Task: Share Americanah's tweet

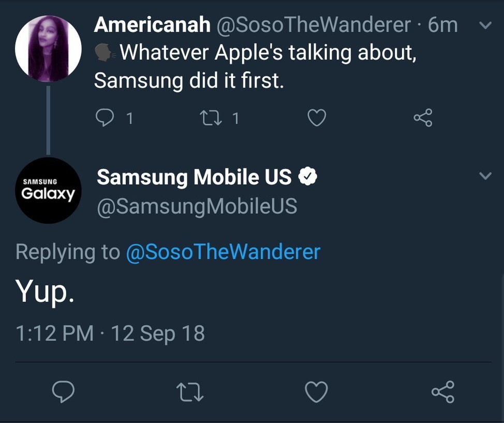Action: pos(423,118)
